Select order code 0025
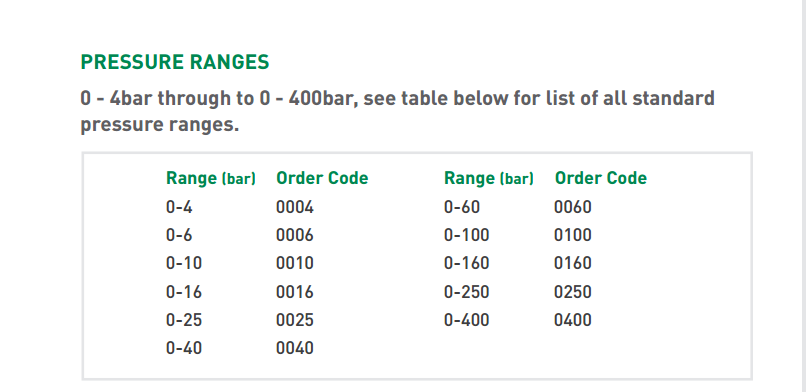Viewport: 806px width, 392px height. coord(295,320)
